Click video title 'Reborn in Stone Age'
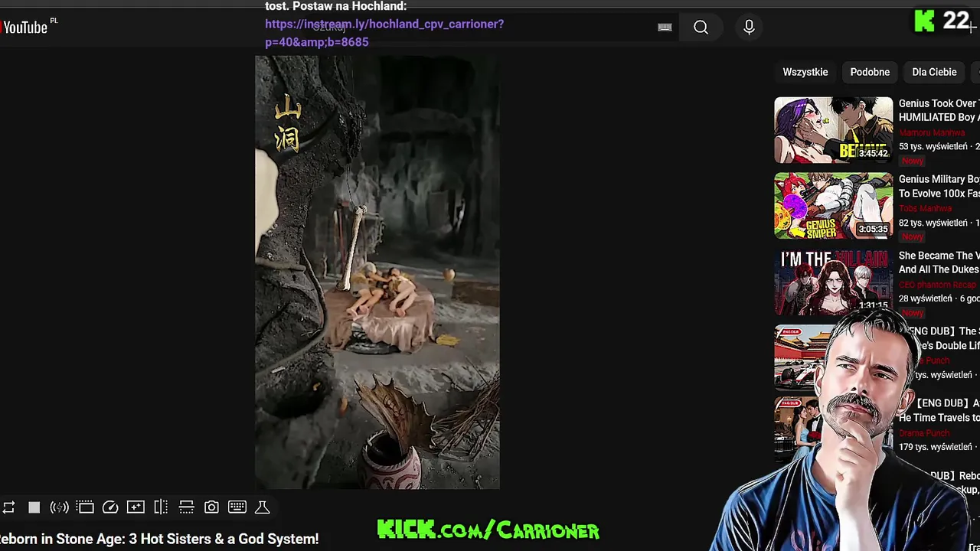The image size is (980, 551). [x=159, y=539]
